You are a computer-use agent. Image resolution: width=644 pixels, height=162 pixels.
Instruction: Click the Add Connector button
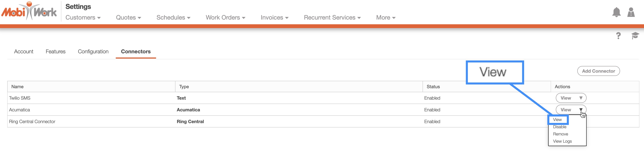coord(598,71)
